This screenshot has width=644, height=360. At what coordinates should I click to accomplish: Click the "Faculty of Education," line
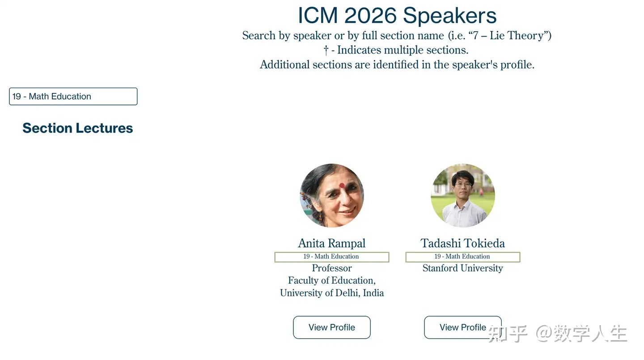point(332,280)
